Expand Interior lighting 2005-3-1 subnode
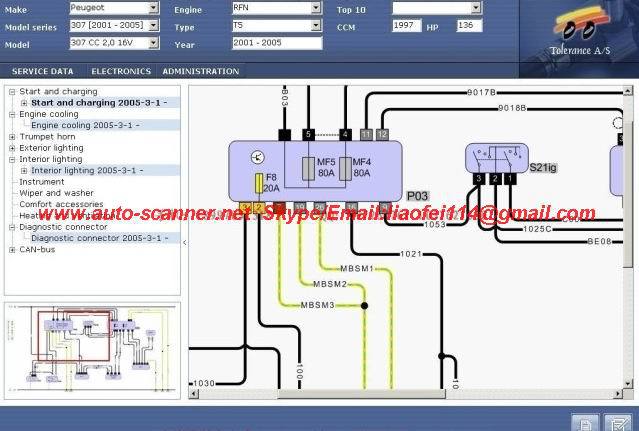 24,171
